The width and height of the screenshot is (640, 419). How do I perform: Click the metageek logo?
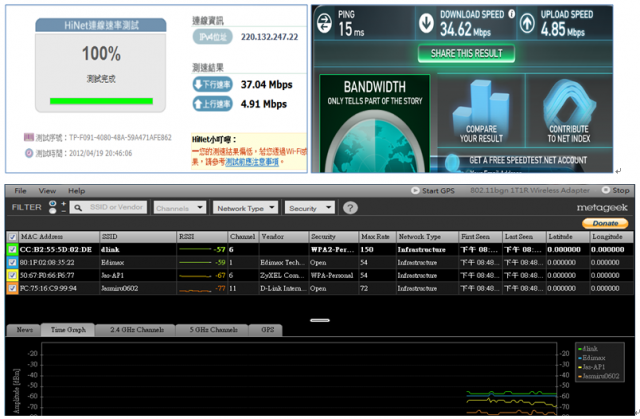pos(602,208)
